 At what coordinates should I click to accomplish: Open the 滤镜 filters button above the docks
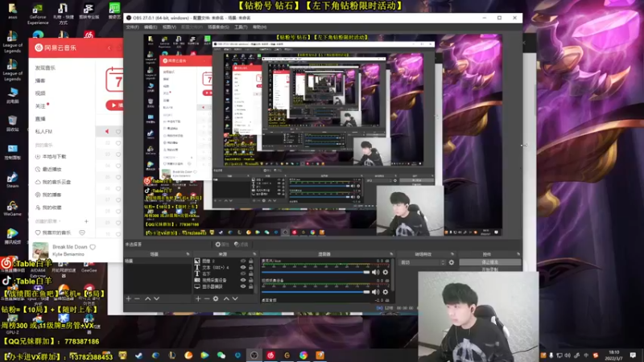click(x=241, y=245)
